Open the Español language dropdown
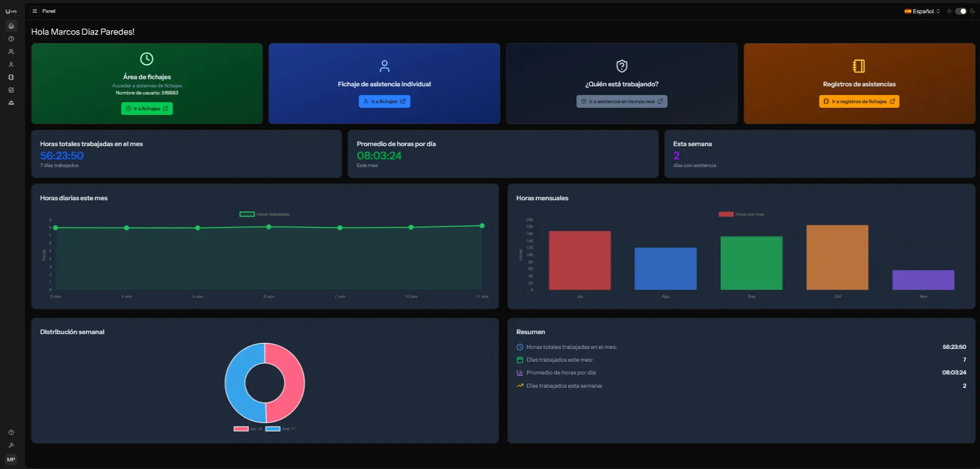This screenshot has height=469, width=980. [x=922, y=11]
